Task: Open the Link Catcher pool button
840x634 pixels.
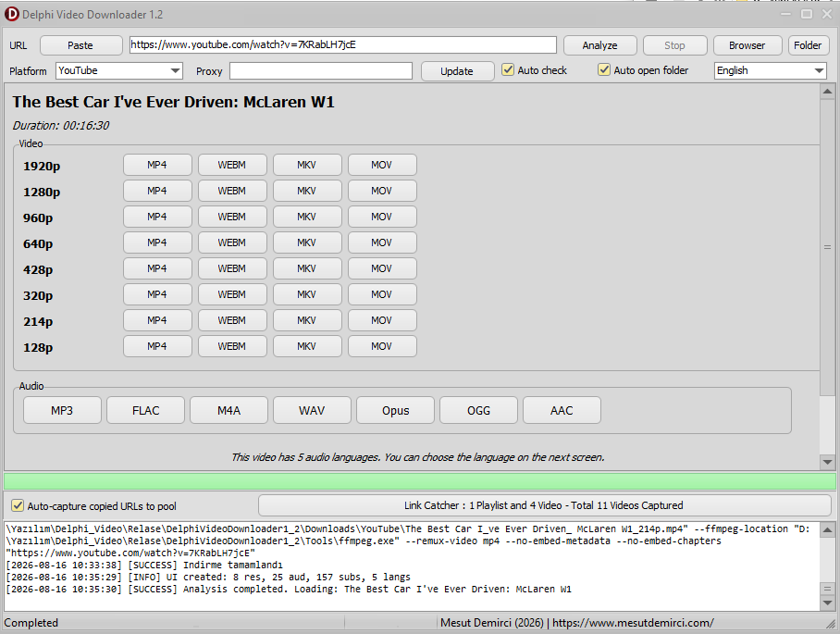Action: (x=544, y=505)
